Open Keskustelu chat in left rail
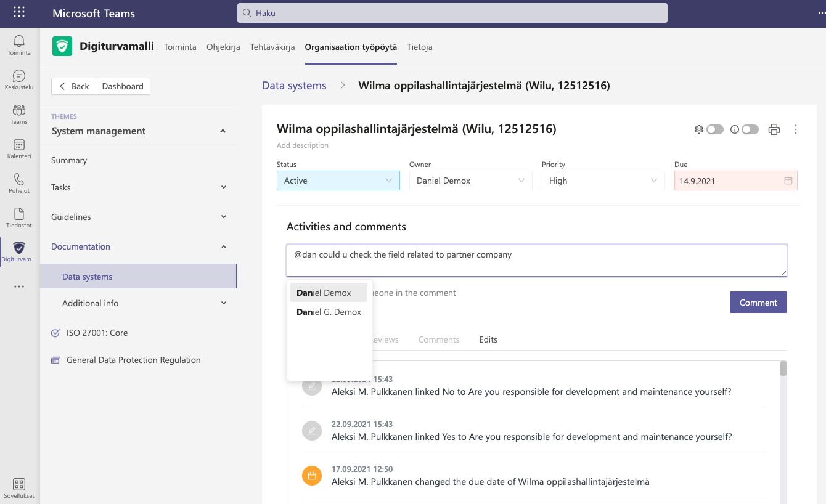 pos(19,79)
